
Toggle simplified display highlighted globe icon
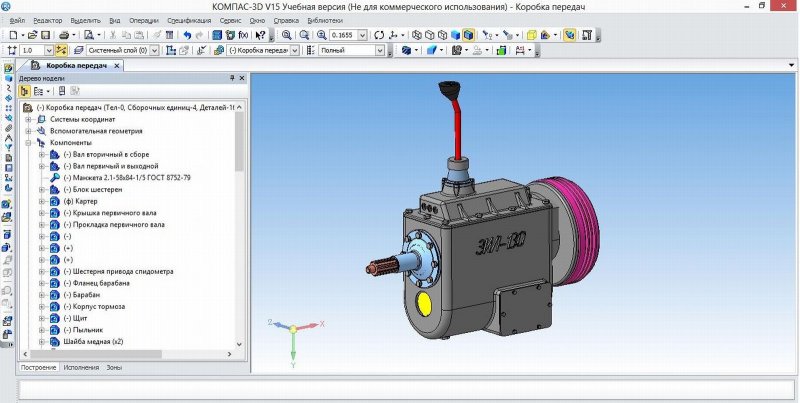pyautogui.click(x=570, y=35)
